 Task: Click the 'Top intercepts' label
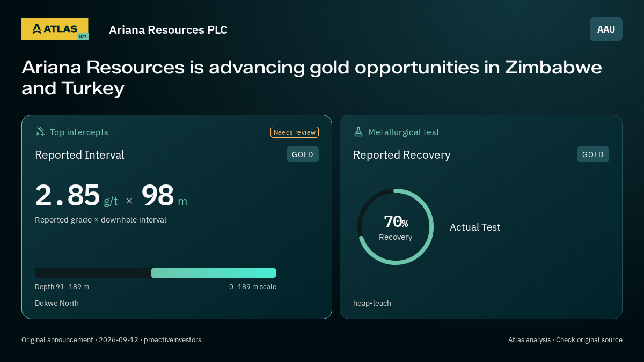click(x=79, y=132)
